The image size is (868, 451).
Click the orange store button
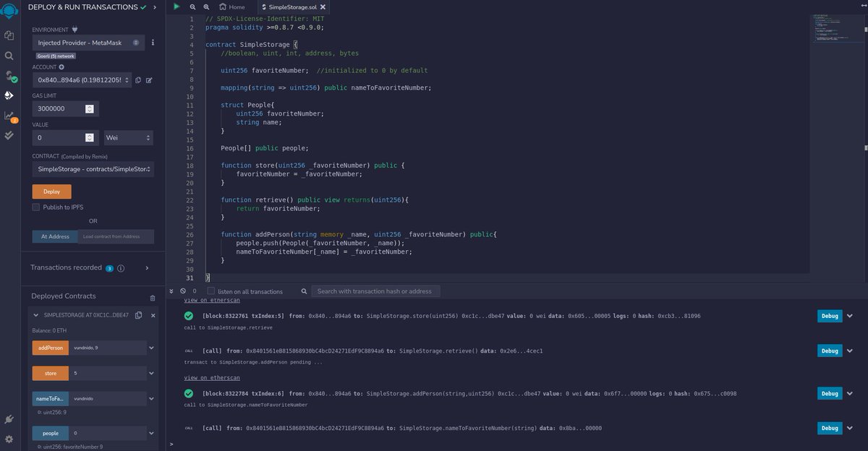(51, 374)
